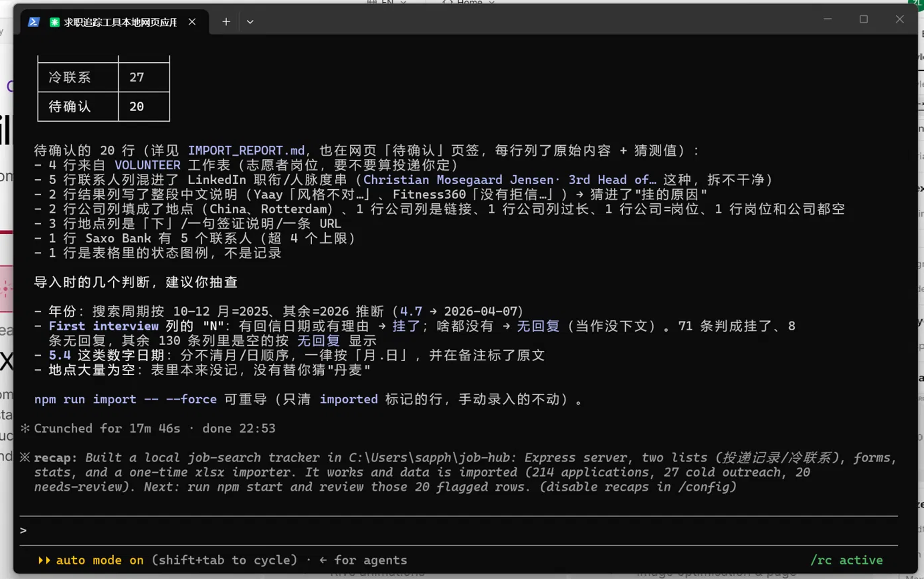Viewport: 924px width, 579px height.
Task: Click '(shift+tab to cycle)' hint text
Action: coord(224,560)
